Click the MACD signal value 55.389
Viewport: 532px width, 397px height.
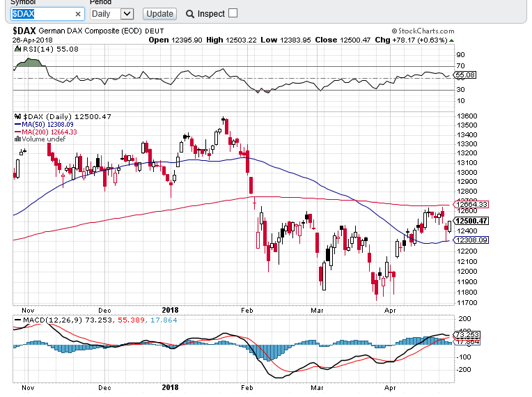coord(132,320)
